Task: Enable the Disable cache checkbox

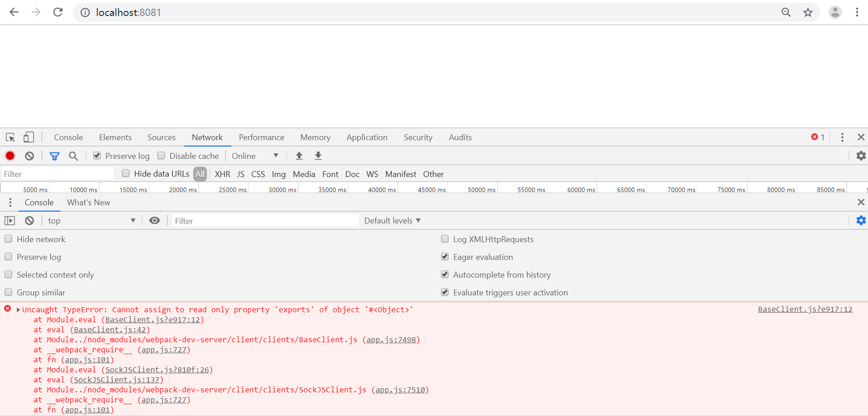Action: pos(161,155)
